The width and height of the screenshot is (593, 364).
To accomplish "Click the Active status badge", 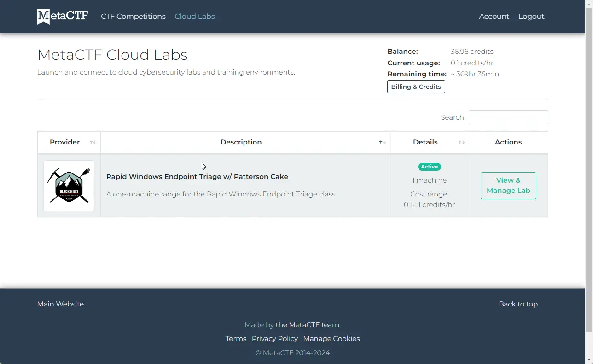I will (429, 167).
